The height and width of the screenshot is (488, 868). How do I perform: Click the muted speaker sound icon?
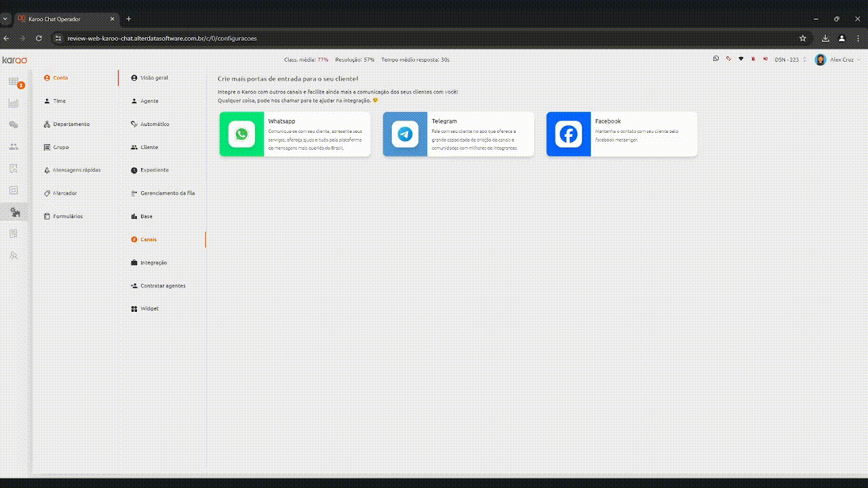765,59
